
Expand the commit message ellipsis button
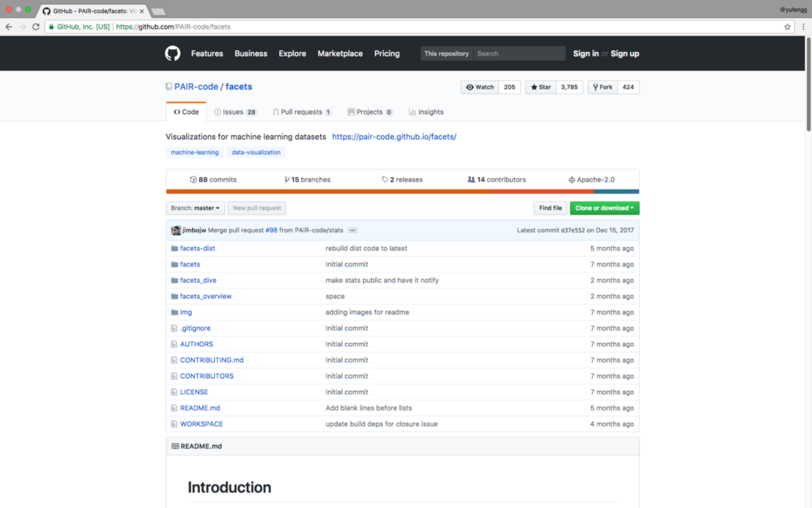[352, 230]
